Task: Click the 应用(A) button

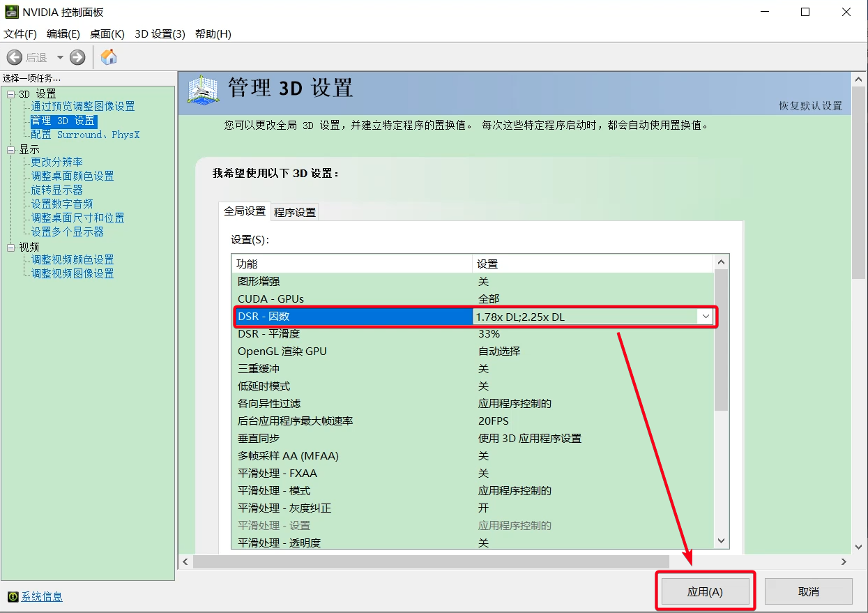Action: [x=705, y=591]
